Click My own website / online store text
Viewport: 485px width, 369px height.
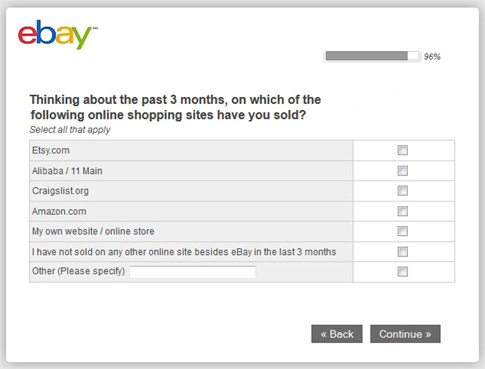tap(93, 231)
